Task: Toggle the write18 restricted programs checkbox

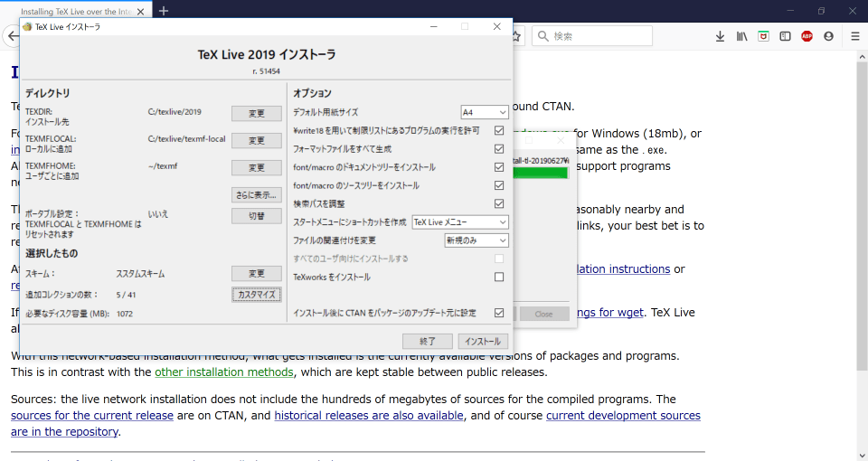Action: [x=499, y=130]
